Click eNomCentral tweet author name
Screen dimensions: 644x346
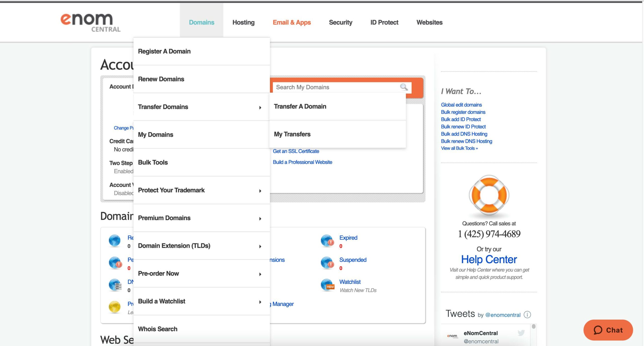click(480, 333)
